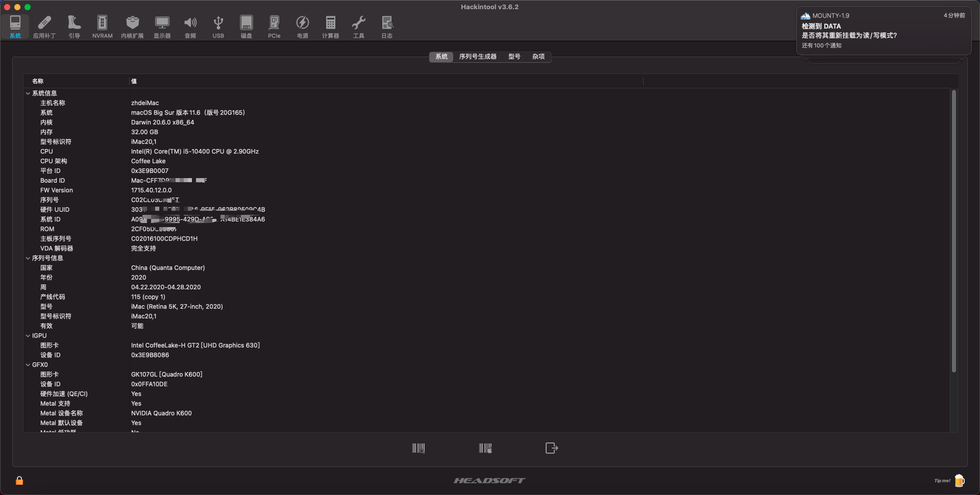The width and height of the screenshot is (980, 495).
Task: Select the 04.22.2020-04.28.2020 value
Action: tap(166, 287)
